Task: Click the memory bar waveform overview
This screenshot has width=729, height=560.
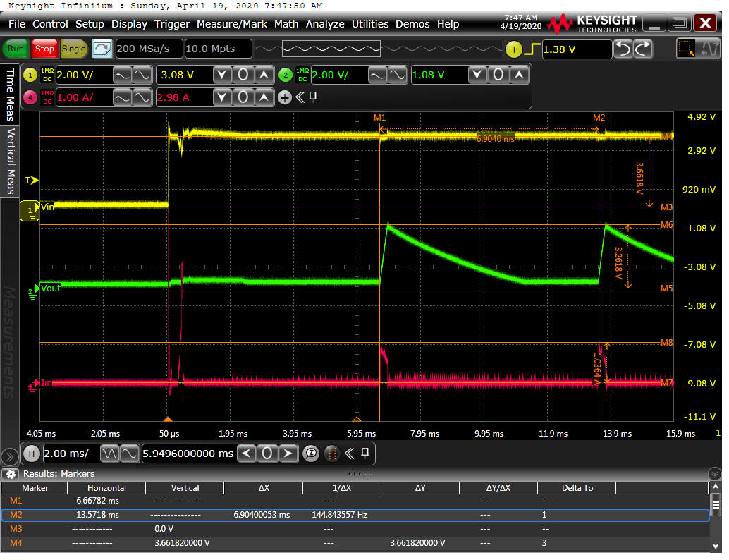Action: [379, 49]
